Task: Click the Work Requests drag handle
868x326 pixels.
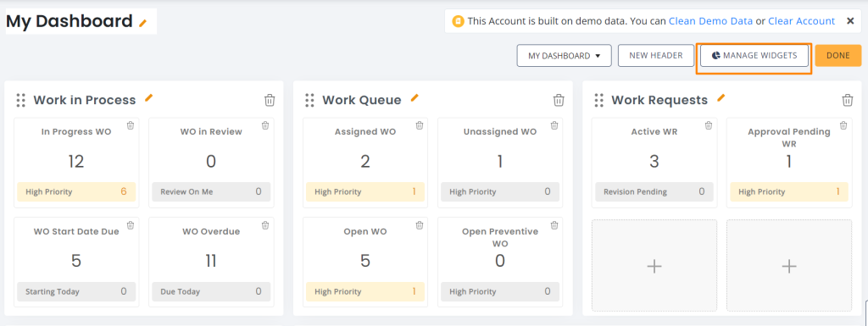Action: pos(599,100)
